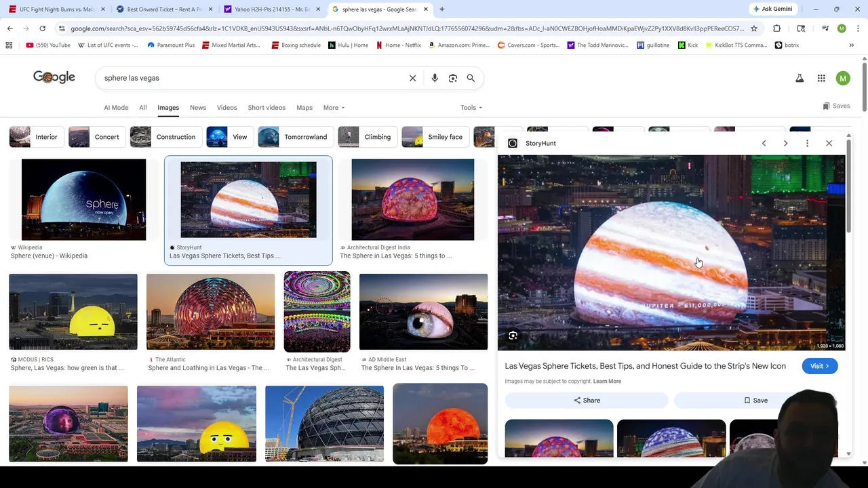The height and width of the screenshot is (488, 868).
Task: Open AD Middle East eyeball sphere thumbnail
Action: pyautogui.click(x=423, y=312)
